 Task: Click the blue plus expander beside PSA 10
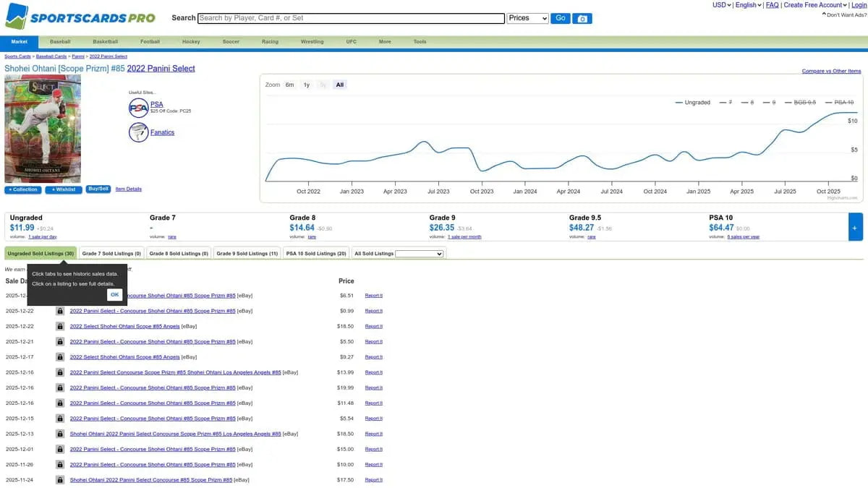point(855,227)
